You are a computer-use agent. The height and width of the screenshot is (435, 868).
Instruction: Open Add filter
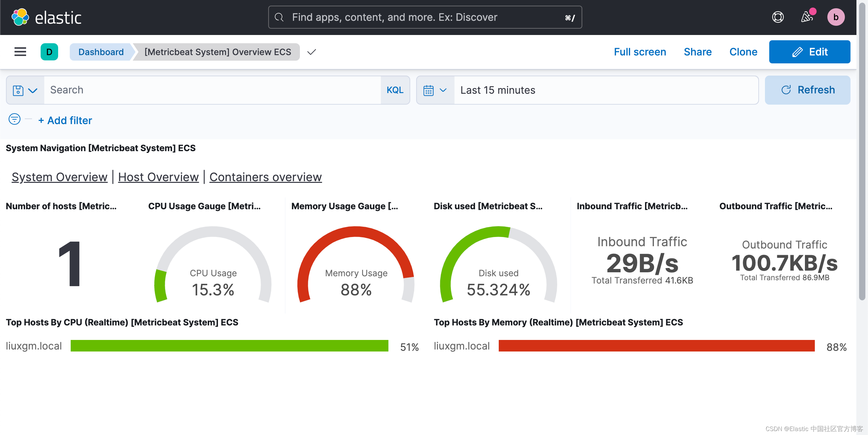coord(65,120)
